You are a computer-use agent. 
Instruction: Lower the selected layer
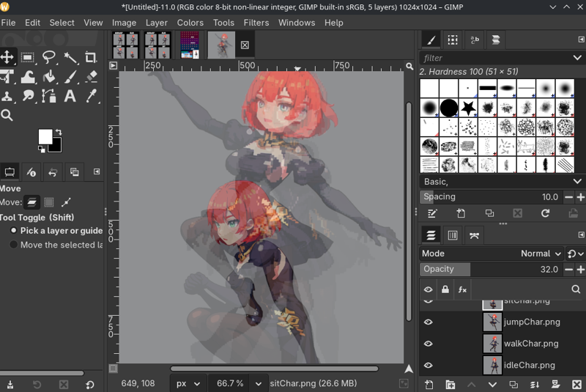click(x=492, y=385)
